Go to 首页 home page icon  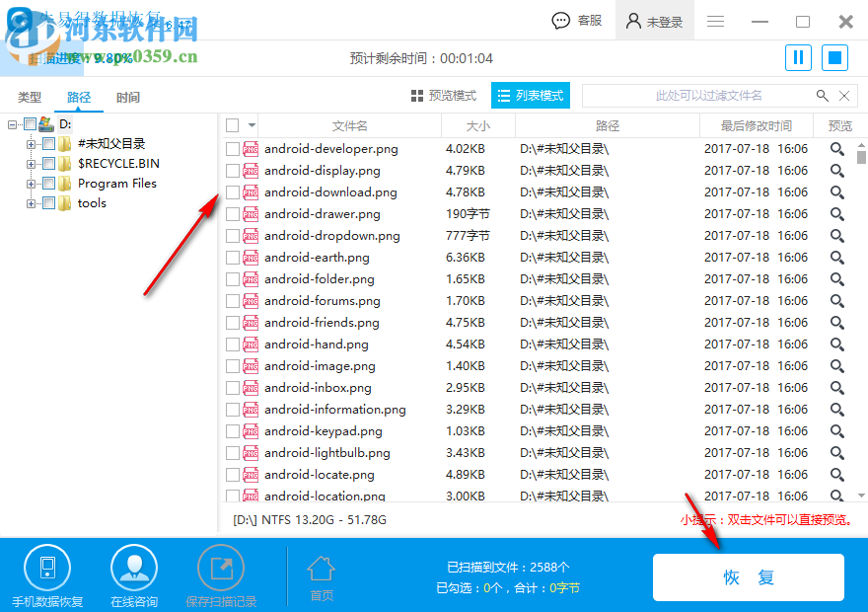click(321, 571)
